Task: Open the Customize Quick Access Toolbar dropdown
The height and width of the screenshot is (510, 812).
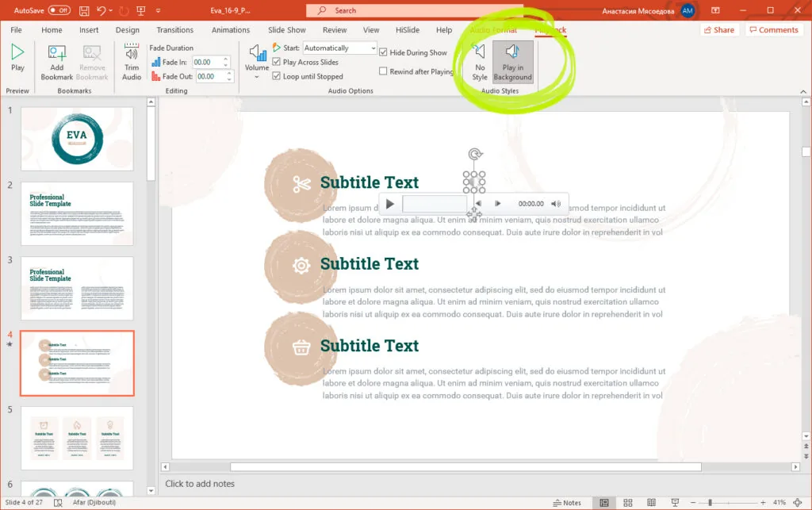Action: click(158, 10)
